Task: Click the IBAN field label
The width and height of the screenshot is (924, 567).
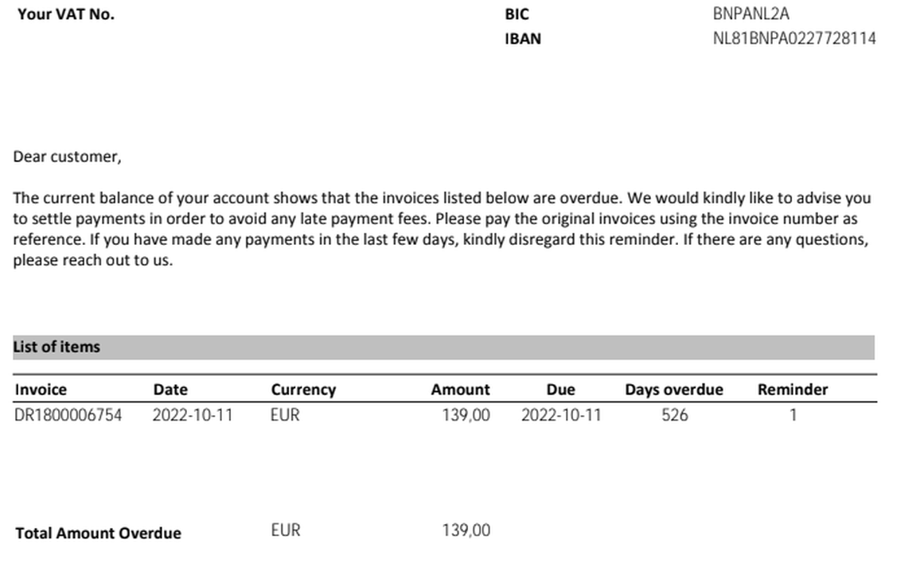Action: pyautogui.click(x=522, y=38)
